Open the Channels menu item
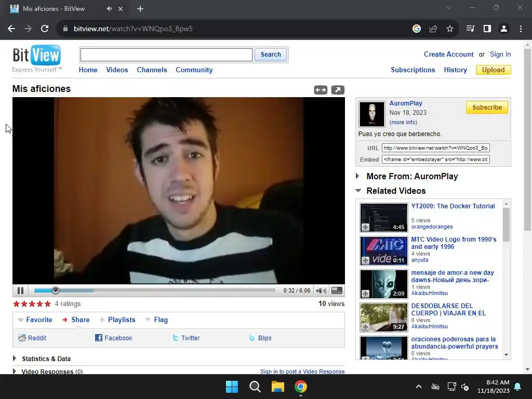Viewport: 532px width, 399px height. [152, 70]
